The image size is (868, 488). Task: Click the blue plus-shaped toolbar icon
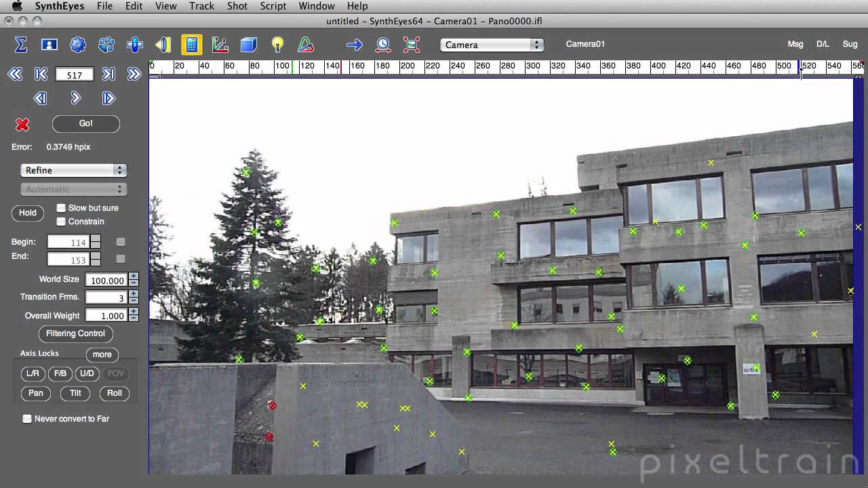coord(135,45)
